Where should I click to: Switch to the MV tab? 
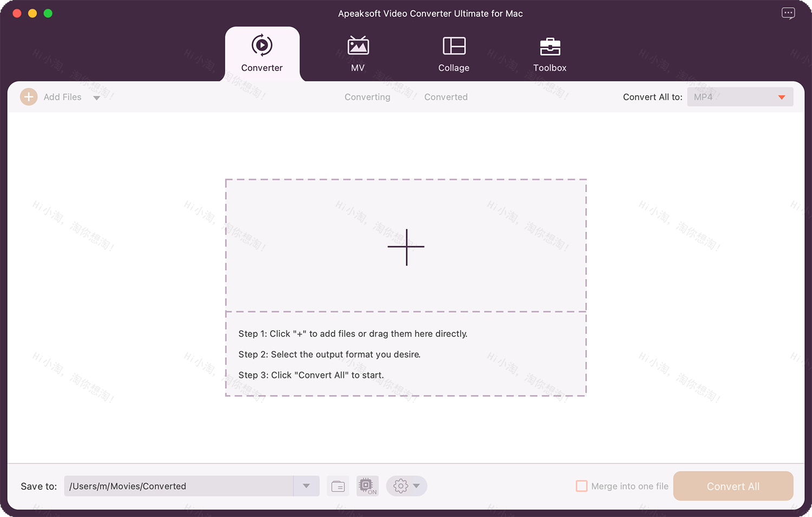[x=358, y=54]
